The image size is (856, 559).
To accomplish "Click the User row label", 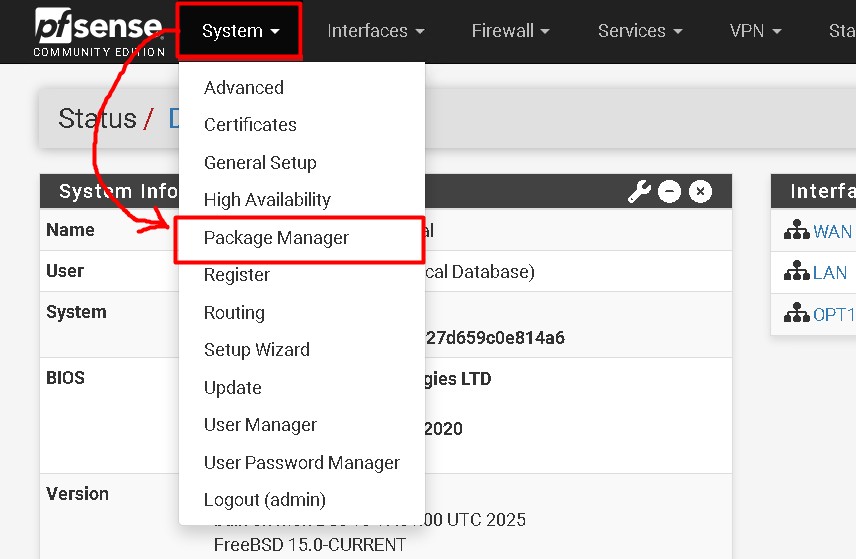I will point(65,270).
